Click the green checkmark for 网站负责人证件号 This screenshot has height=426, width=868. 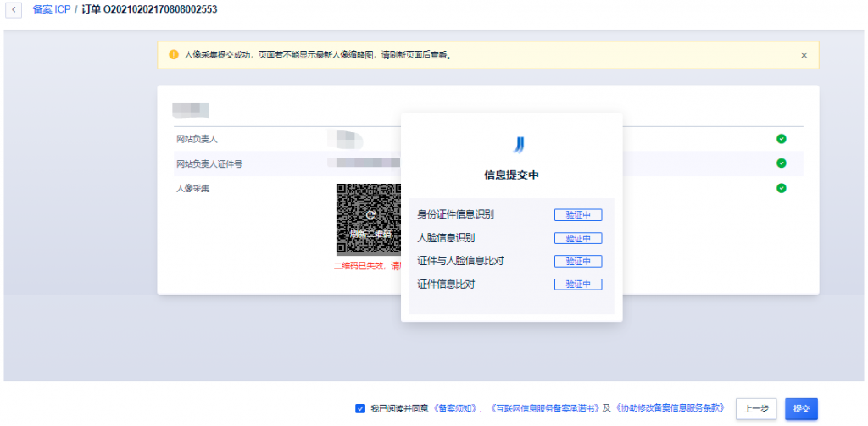pyautogui.click(x=781, y=163)
